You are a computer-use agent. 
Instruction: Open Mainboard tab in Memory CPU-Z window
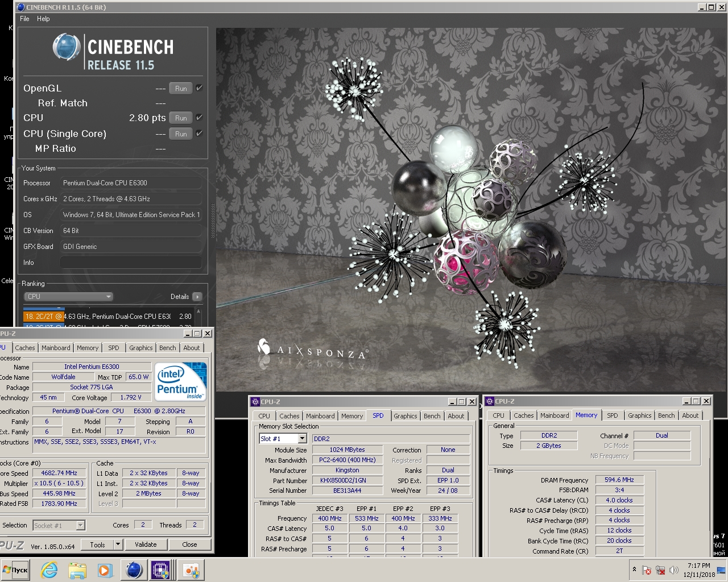point(555,415)
